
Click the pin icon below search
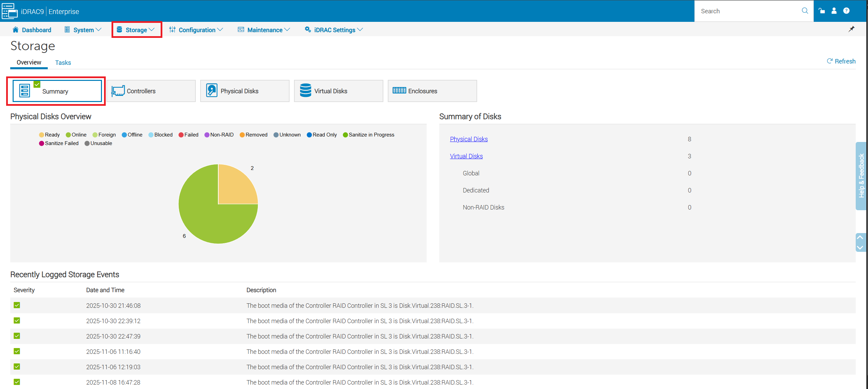851,29
